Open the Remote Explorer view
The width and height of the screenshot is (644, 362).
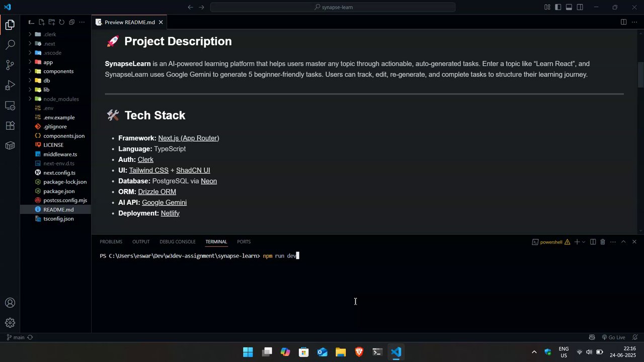click(10, 105)
